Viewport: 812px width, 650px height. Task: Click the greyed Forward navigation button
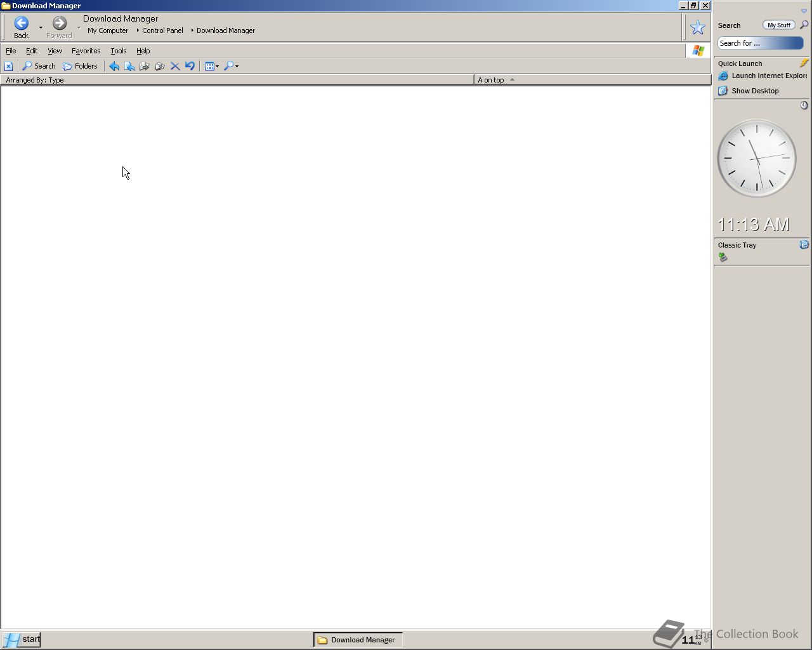59,27
